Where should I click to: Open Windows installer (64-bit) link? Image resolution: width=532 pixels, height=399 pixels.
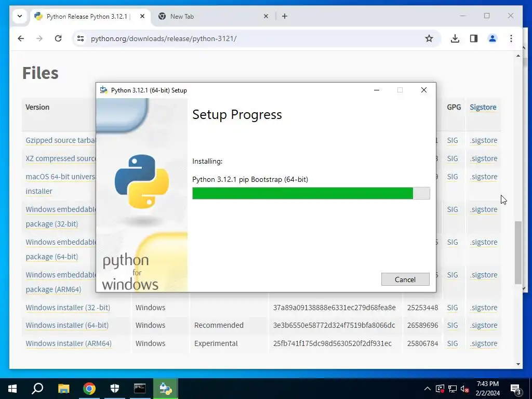(x=67, y=325)
